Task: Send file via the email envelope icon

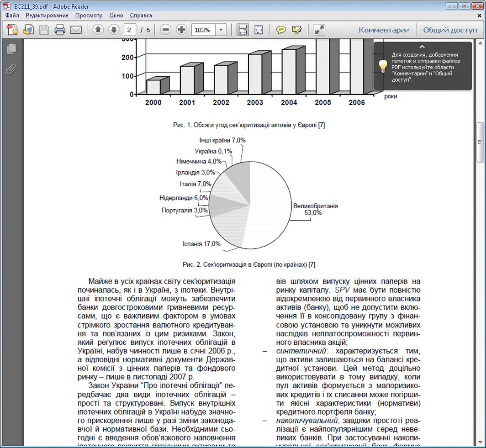Action: tap(76, 30)
